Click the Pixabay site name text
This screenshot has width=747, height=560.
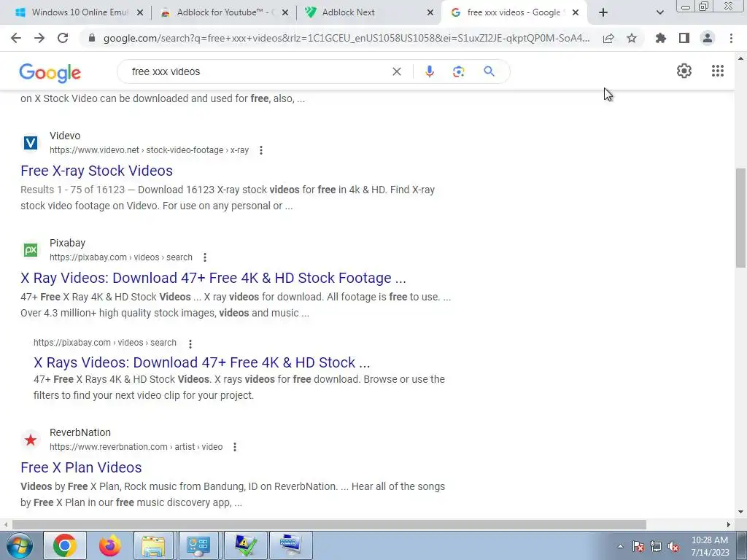67,243
